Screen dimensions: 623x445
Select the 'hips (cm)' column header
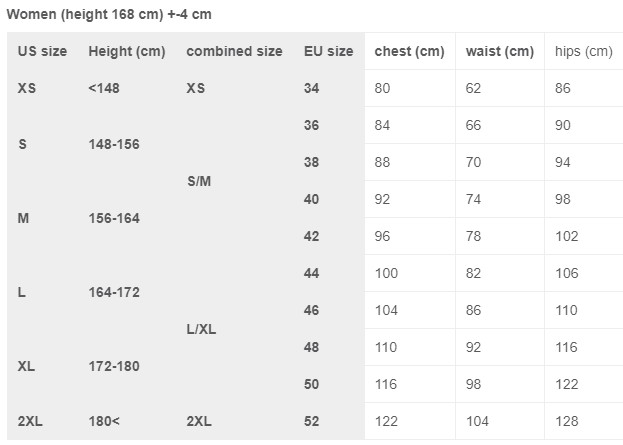tap(584, 52)
